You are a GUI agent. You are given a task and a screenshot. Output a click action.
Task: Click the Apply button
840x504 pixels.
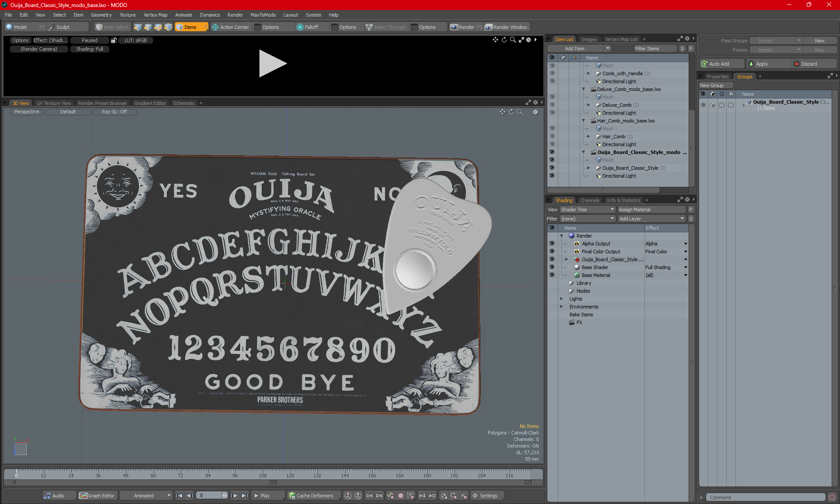click(x=769, y=64)
